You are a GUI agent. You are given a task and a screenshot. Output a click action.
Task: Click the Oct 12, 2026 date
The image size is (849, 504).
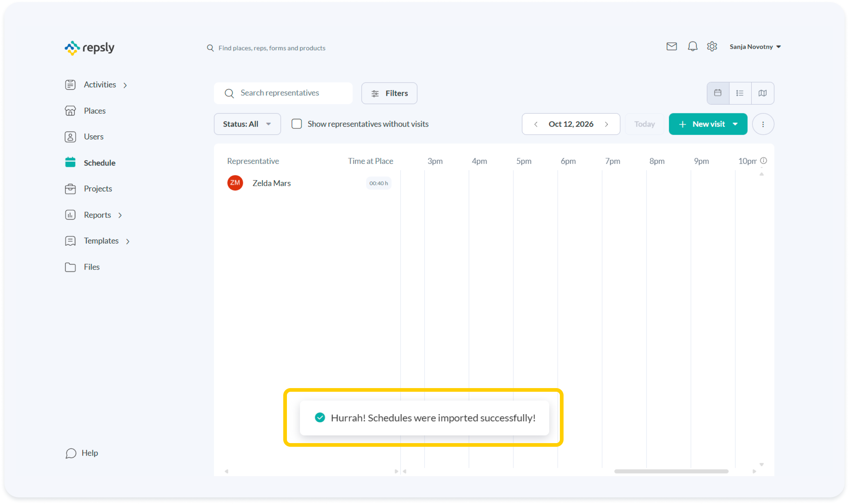571,124
